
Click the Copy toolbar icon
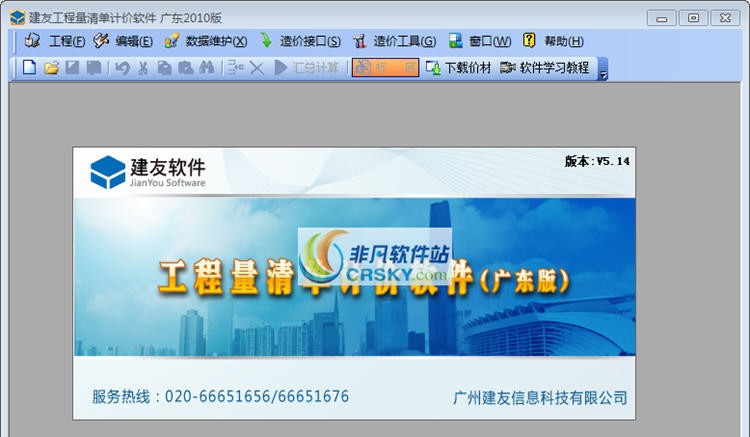pyautogui.click(x=164, y=68)
